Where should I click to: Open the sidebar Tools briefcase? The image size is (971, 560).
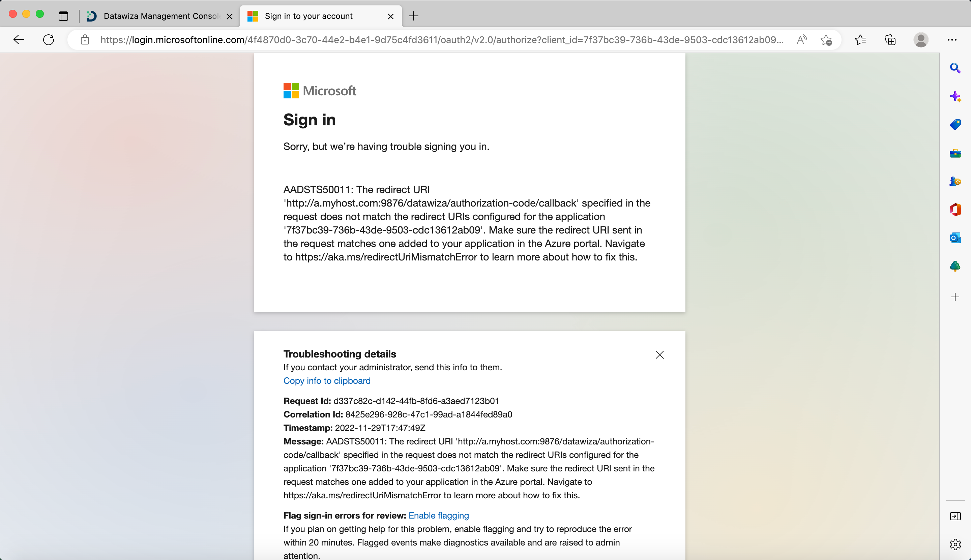coord(955,153)
